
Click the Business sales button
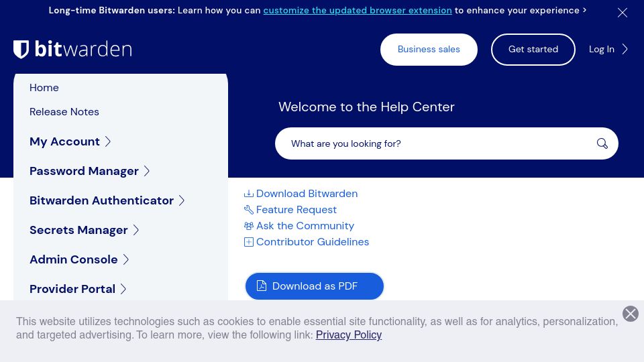(x=429, y=49)
